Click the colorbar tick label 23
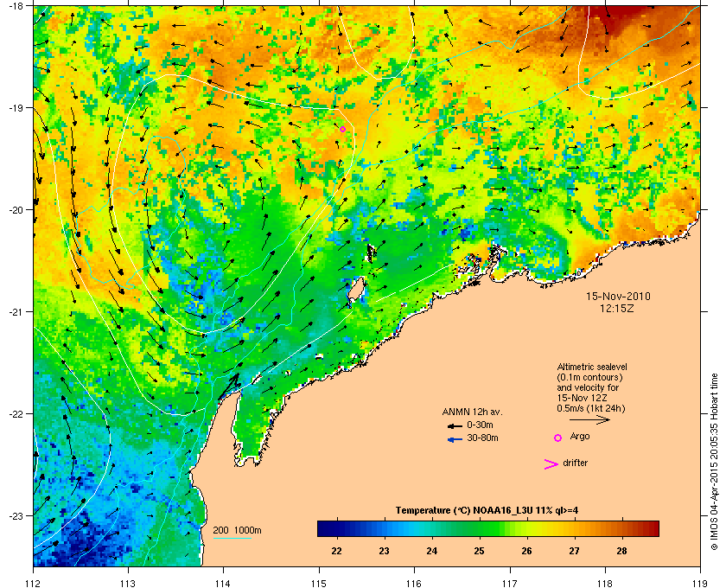 [385, 551]
